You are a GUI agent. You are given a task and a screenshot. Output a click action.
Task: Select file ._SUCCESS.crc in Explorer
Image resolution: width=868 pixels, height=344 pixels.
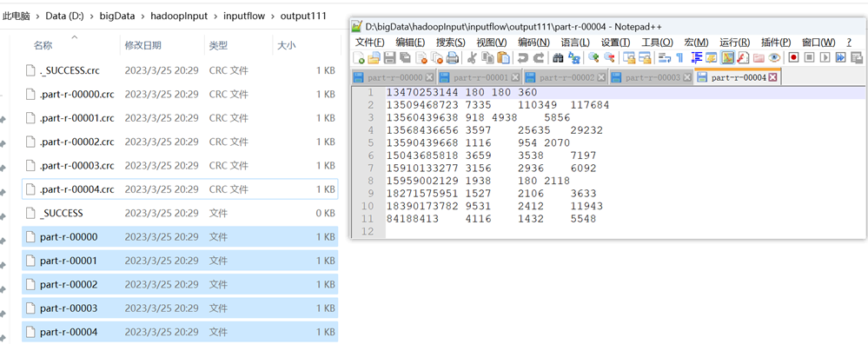click(180, 70)
